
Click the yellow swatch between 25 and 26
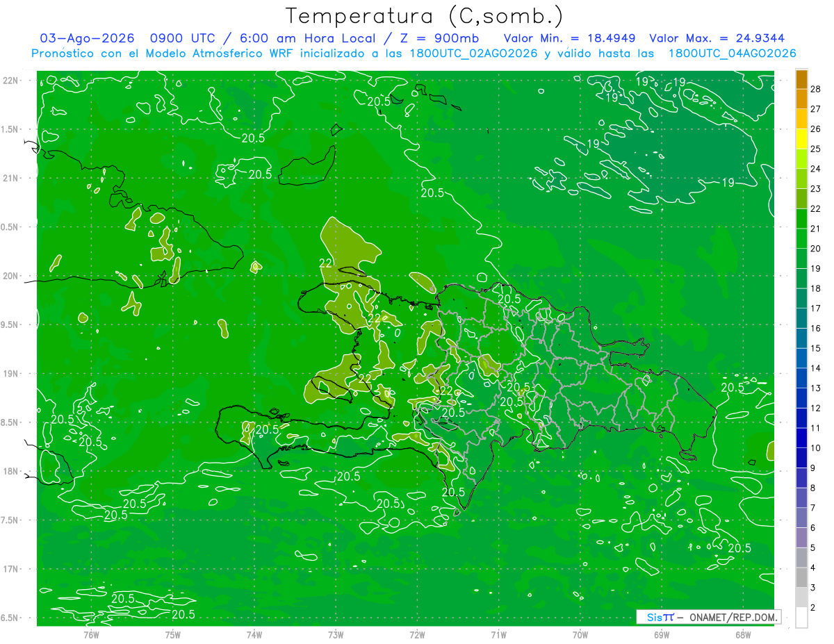click(801, 138)
